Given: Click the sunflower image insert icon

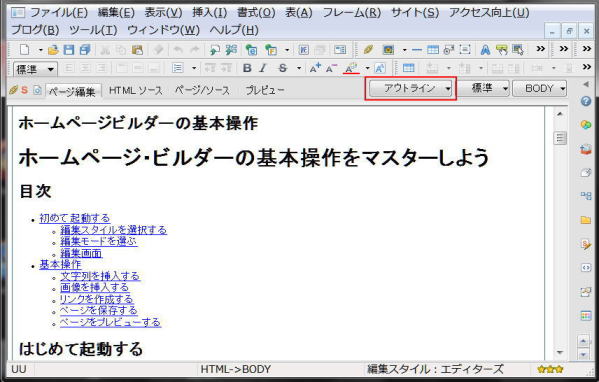Looking at the screenshot, I should coord(389,50).
